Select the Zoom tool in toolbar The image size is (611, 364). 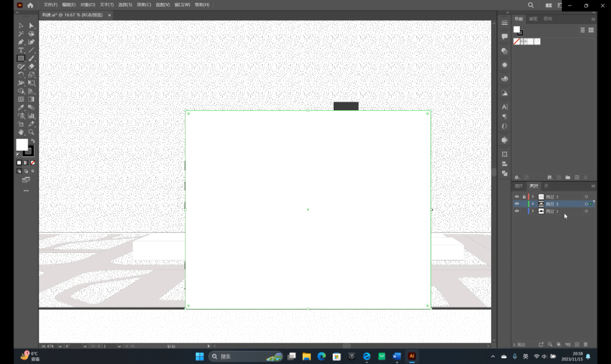tap(32, 132)
